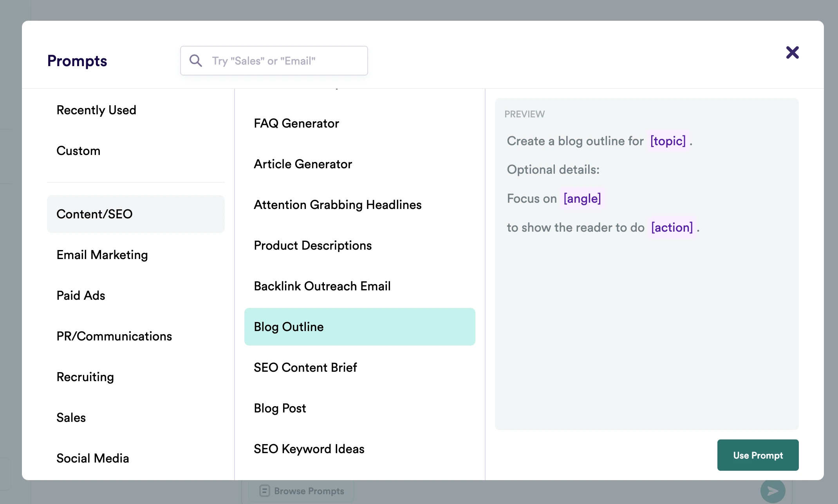Click the search magnifier icon
Image resolution: width=838 pixels, height=504 pixels.
click(196, 61)
